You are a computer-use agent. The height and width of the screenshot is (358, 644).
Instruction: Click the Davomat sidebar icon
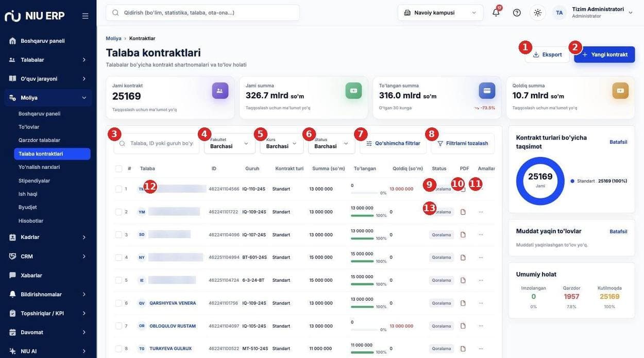pyautogui.click(x=12, y=332)
